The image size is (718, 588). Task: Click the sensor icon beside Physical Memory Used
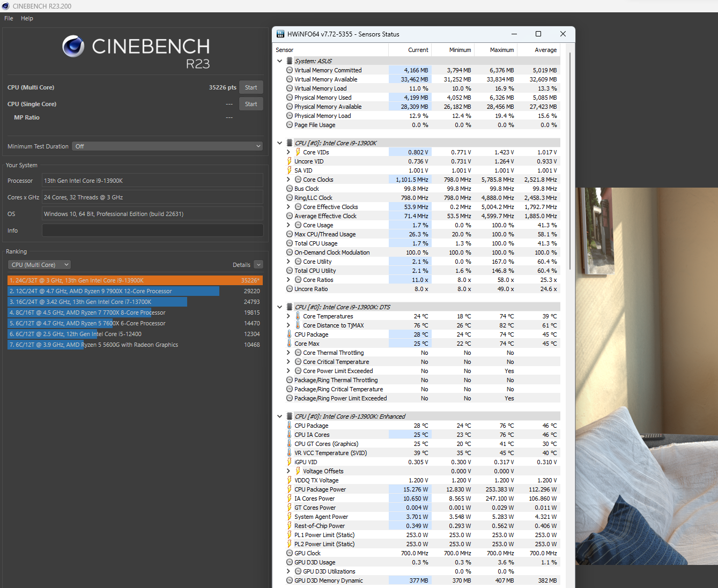pyautogui.click(x=290, y=98)
